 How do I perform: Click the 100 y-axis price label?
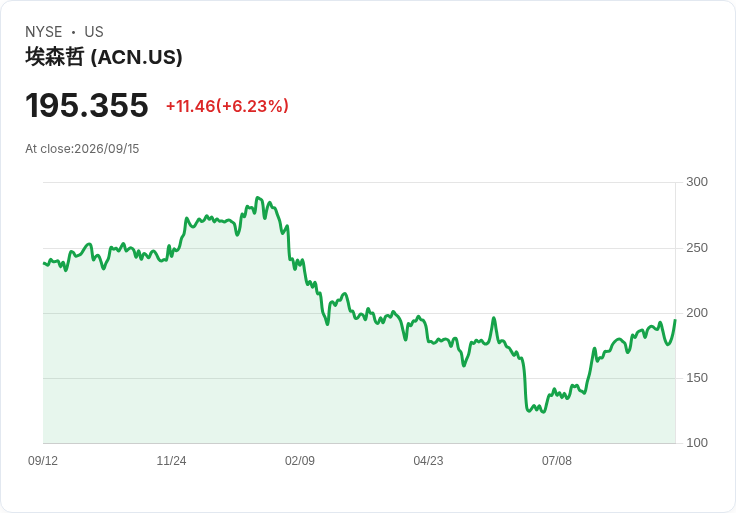pyautogui.click(x=697, y=443)
